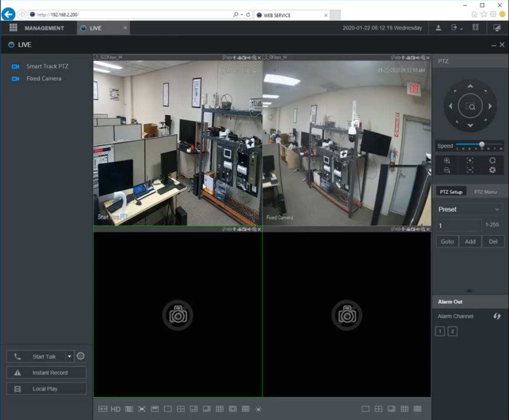Open the MANAGEMENT tab
This screenshot has height=420, width=509.
click(44, 28)
